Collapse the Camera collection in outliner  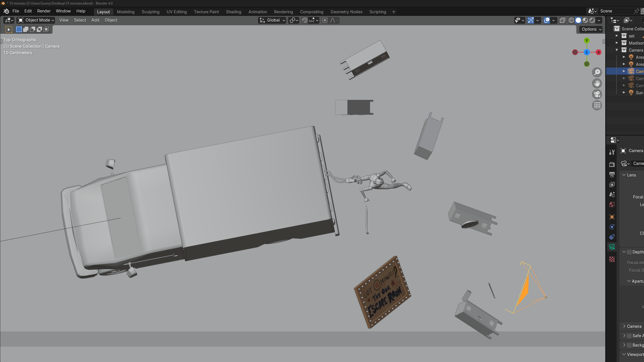pos(617,50)
